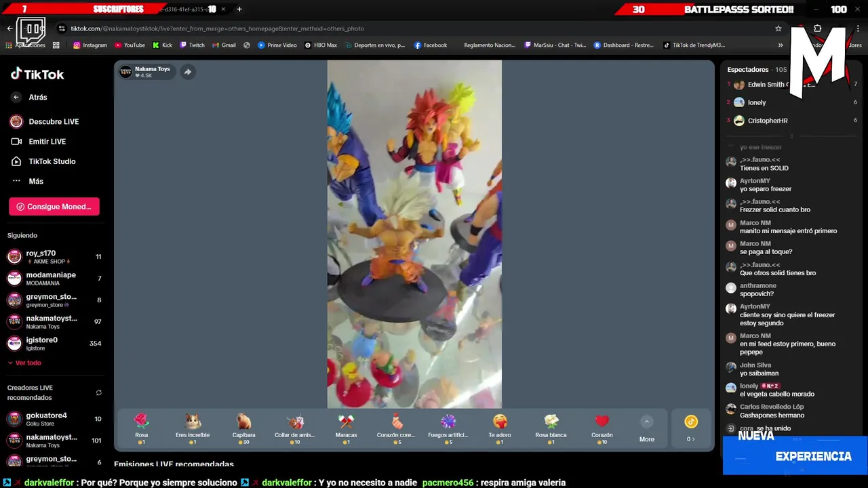This screenshot has height=488, width=868.
Task: Open Dashboard - Restream bookmark
Action: tap(624, 45)
